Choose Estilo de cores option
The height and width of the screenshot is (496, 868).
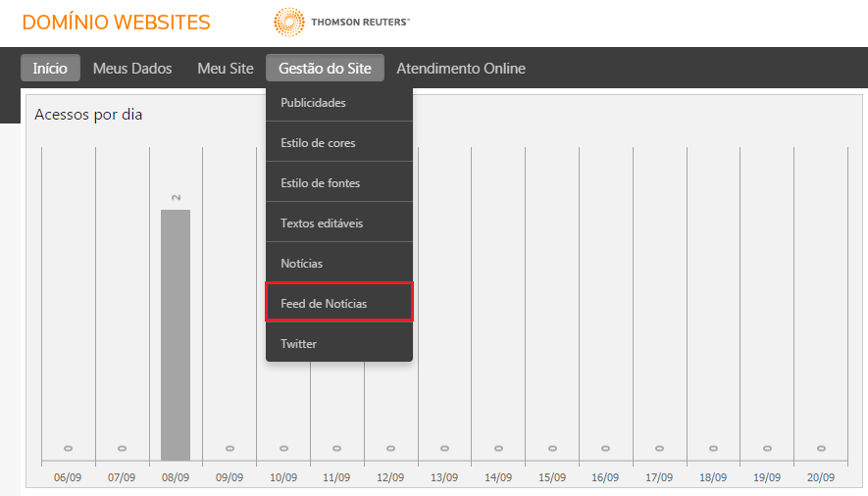[x=339, y=143]
